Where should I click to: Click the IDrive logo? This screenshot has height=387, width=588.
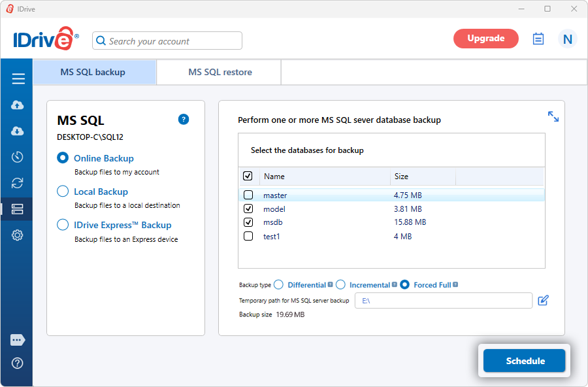pos(46,39)
